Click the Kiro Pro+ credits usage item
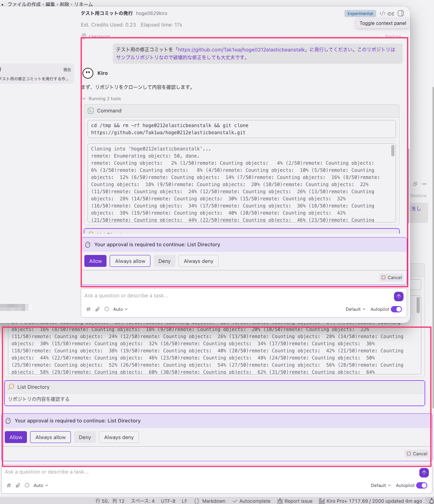 coord(371,501)
